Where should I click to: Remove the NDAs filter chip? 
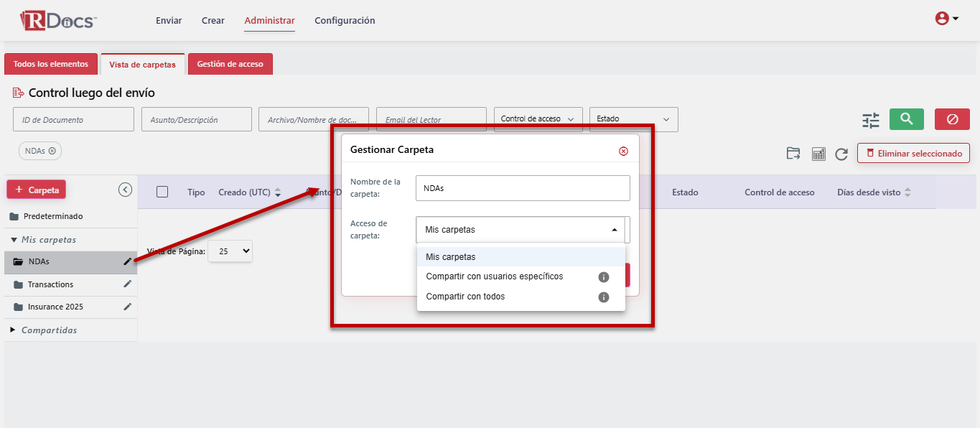pos(52,151)
